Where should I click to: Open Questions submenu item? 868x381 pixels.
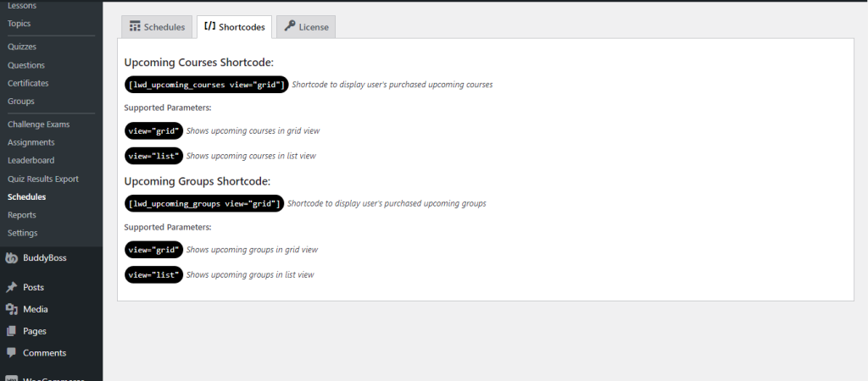pos(26,64)
